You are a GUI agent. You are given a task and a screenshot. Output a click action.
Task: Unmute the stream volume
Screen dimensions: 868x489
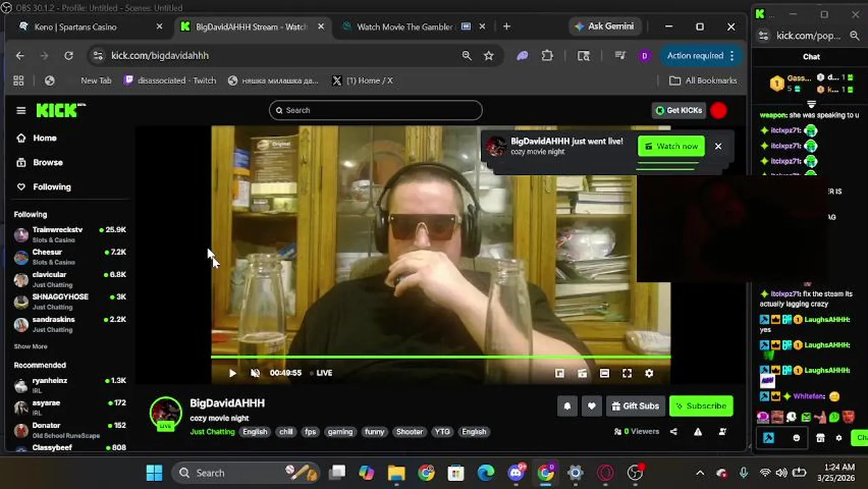(x=255, y=373)
